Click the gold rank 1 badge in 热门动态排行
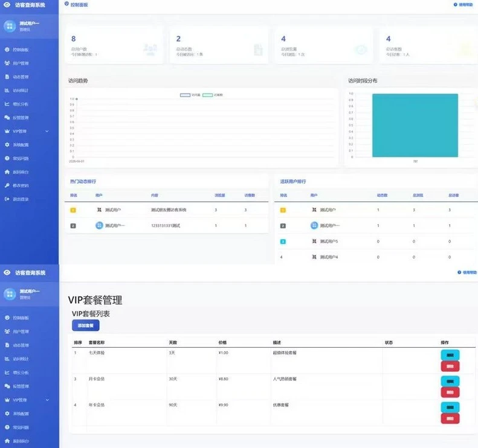The height and width of the screenshot is (448, 478). 73,210
